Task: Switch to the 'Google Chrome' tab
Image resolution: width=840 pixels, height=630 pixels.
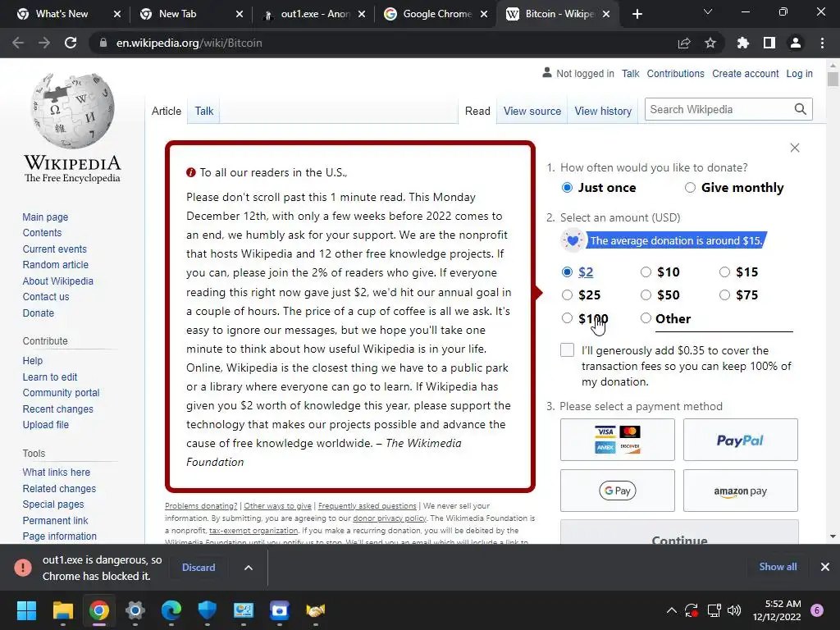Action: pyautogui.click(x=435, y=14)
